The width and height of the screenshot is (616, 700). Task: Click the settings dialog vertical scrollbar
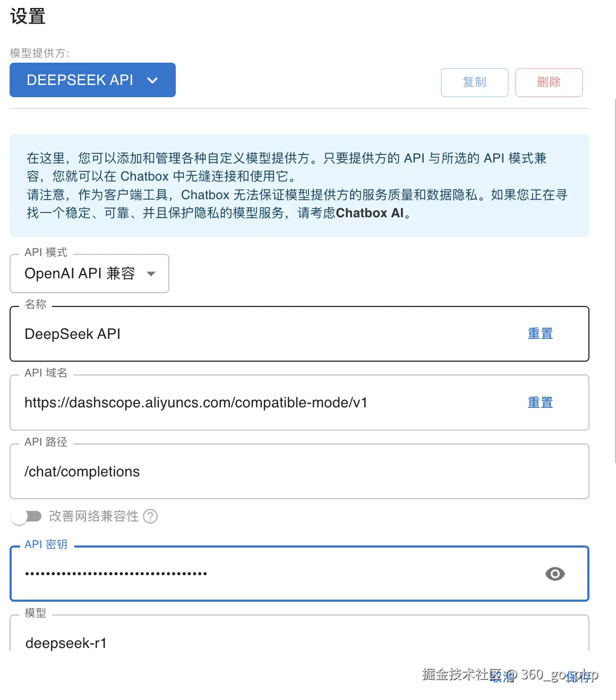614,280
